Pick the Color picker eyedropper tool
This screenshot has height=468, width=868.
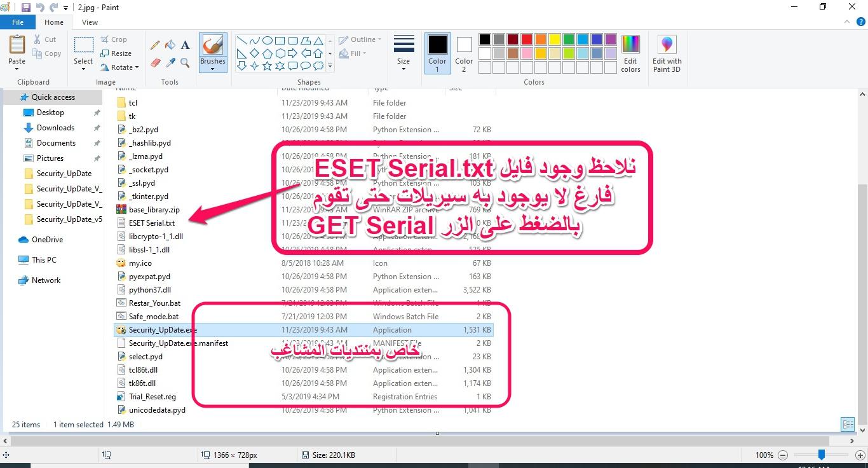click(x=170, y=63)
